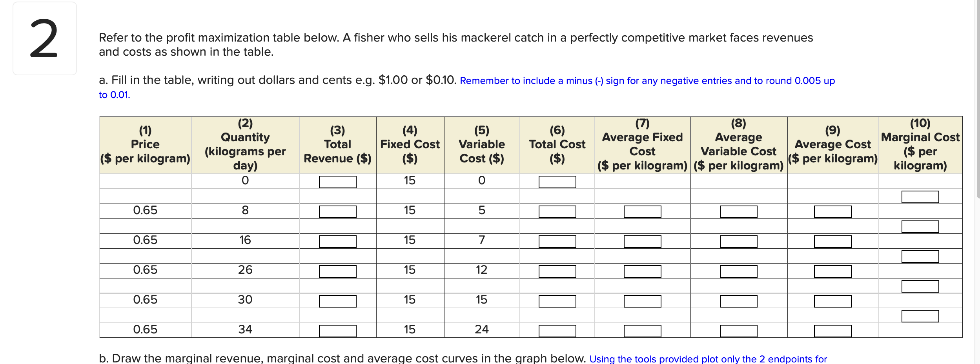Click Average Cost input for quantity 16

click(x=834, y=241)
